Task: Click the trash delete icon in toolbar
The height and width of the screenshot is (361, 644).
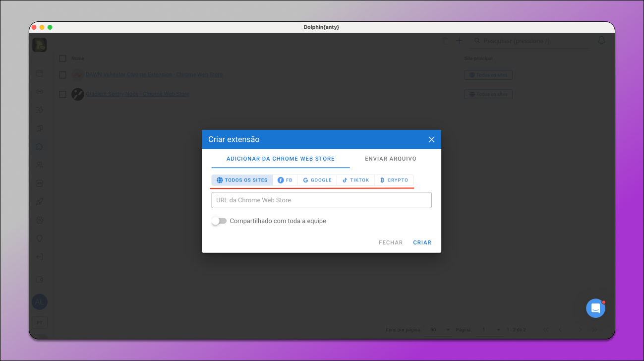Action: [x=445, y=41]
